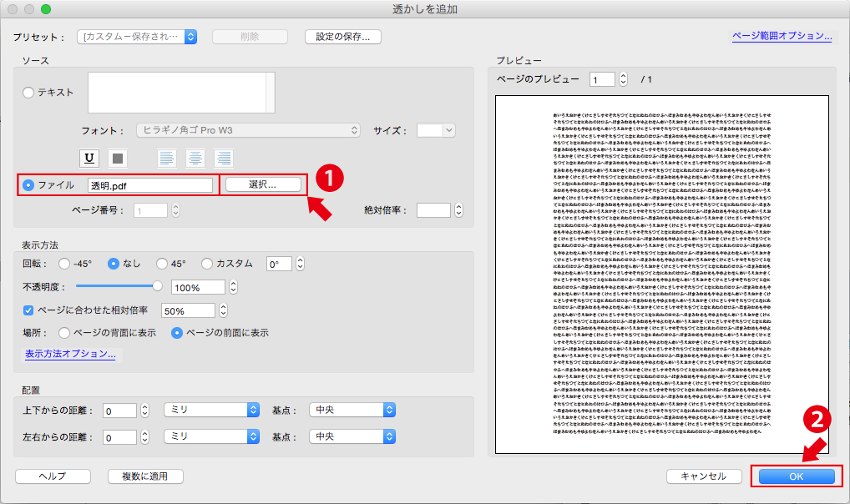
Task: Click the underline text formatting icon
Action: (x=89, y=157)
